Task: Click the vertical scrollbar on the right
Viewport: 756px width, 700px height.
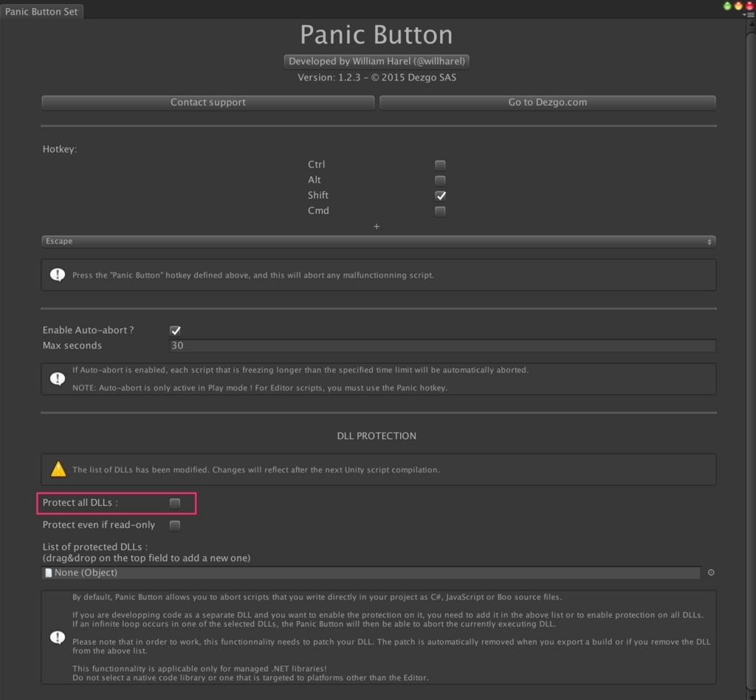Action: pos(751,357)
